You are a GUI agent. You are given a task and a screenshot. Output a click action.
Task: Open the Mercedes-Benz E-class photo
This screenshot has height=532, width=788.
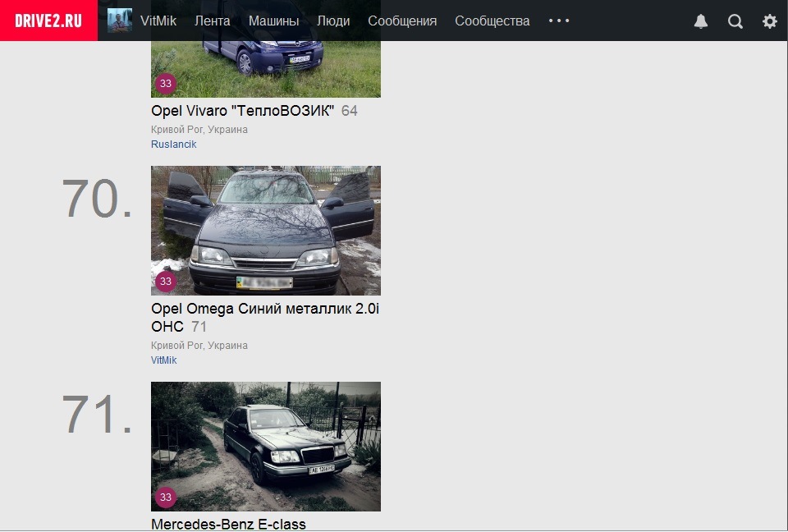[x=266, y=447]
